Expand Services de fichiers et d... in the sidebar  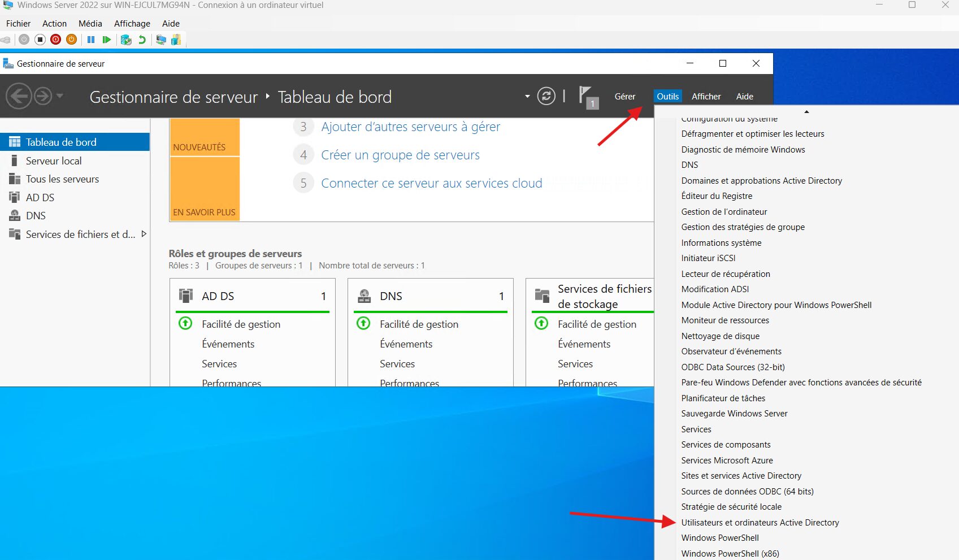144,233
